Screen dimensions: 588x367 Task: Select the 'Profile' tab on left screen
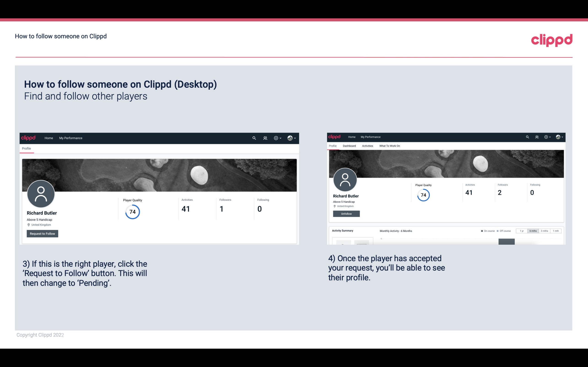(26, 148)
